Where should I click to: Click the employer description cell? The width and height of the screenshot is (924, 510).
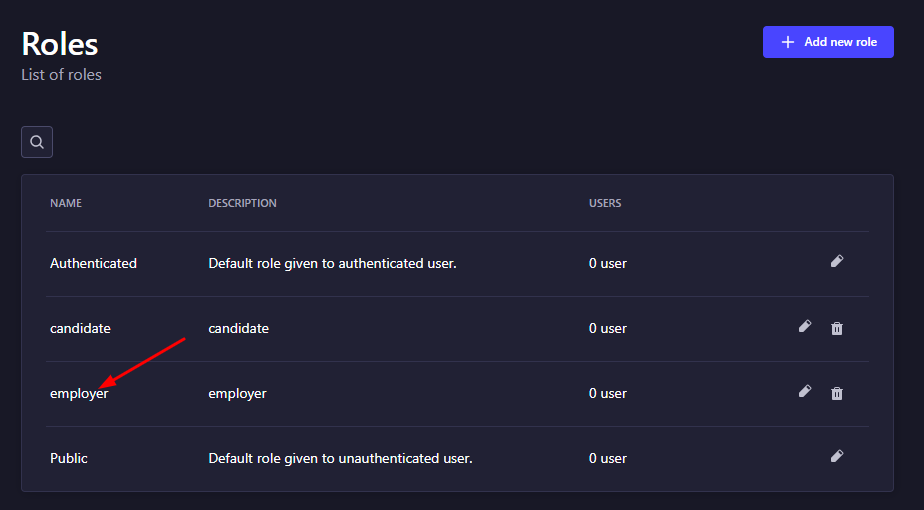pyautogui.click(x=237, y=394)
